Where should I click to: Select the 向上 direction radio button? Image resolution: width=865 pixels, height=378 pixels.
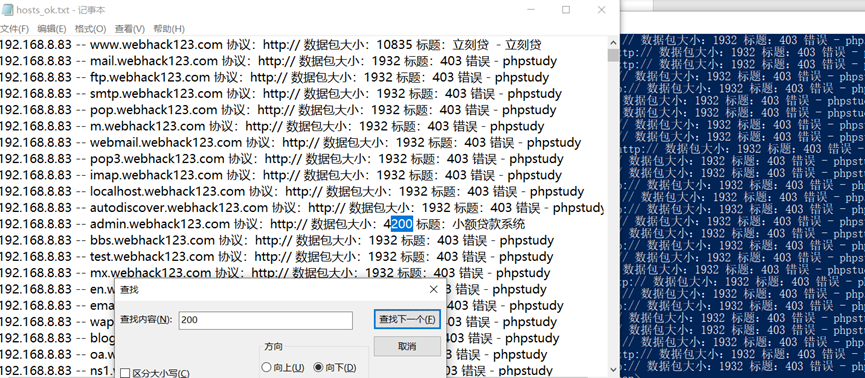(266, 368)
